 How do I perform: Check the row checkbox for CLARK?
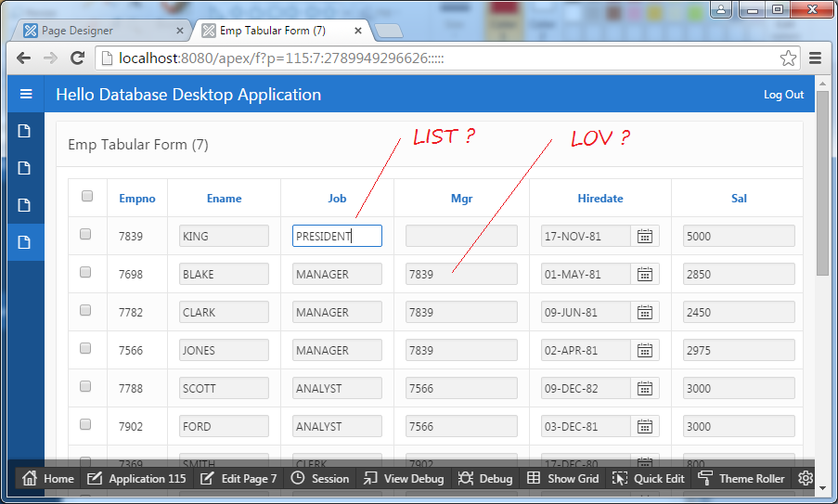coord(85,310)
